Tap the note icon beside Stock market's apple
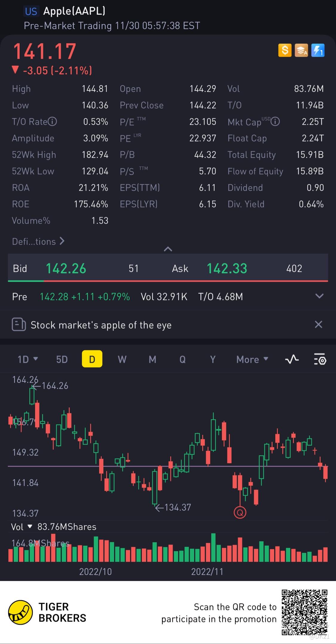 (19, 324)
